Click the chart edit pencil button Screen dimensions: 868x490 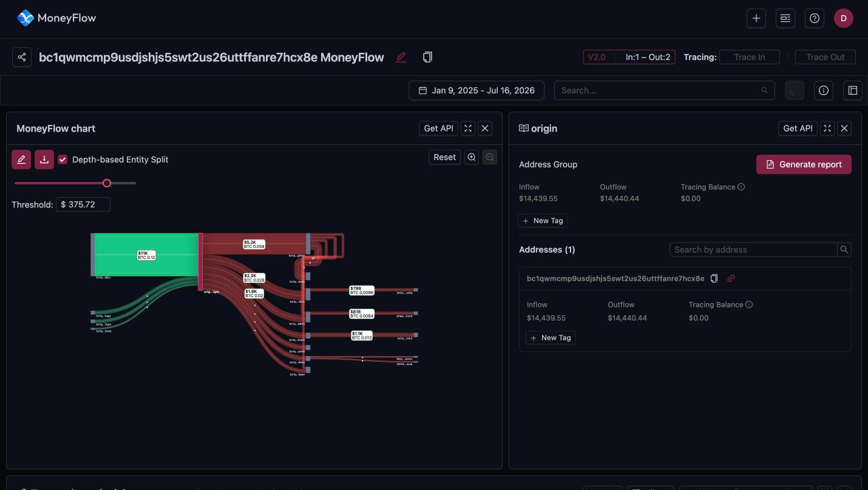(21, 159)
